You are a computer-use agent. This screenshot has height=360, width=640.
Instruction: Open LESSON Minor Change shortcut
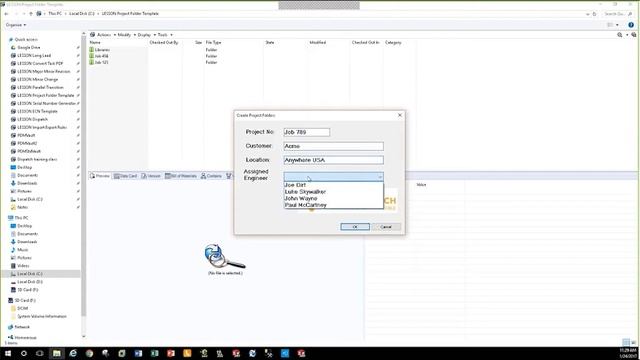[38, 79]
